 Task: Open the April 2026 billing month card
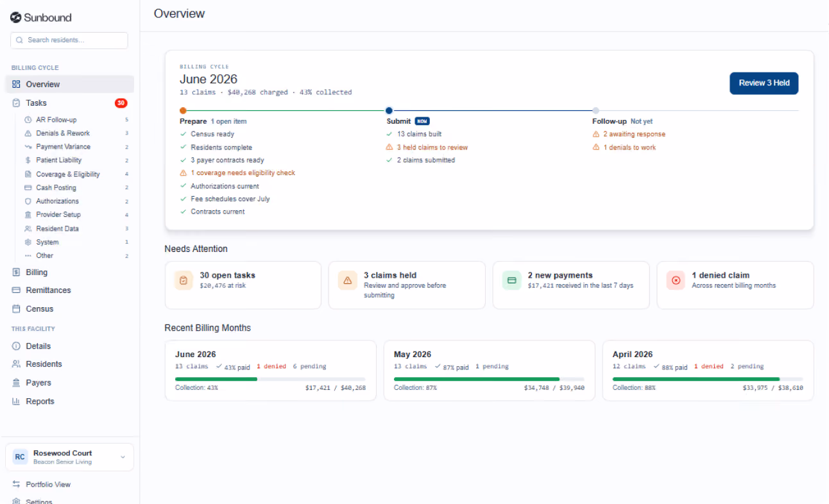click(708, 371)
